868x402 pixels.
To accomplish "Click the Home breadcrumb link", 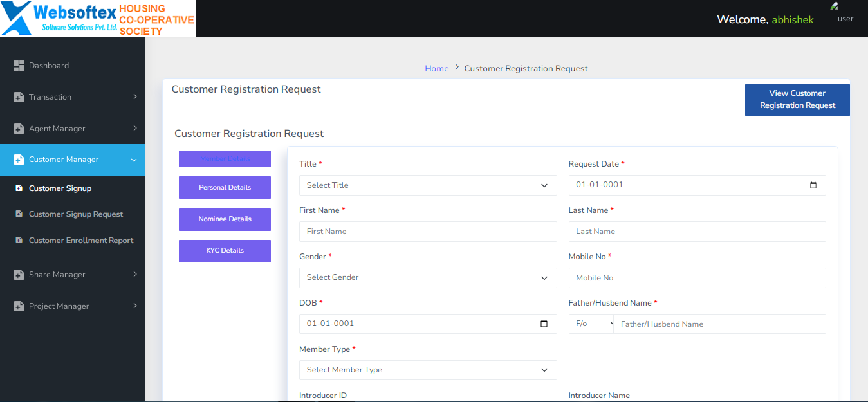I will pyautogui.click(x=436, y=69).
